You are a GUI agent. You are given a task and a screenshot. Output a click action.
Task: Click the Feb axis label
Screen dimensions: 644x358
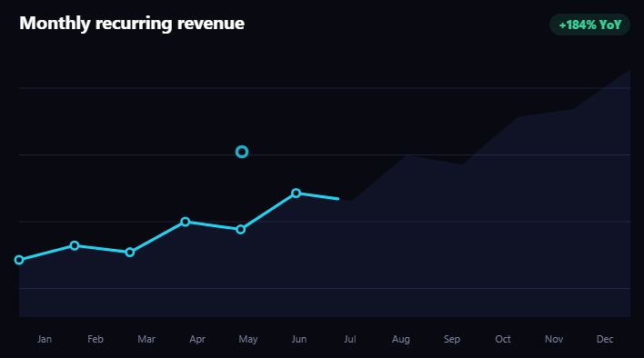tap(96, 339)
